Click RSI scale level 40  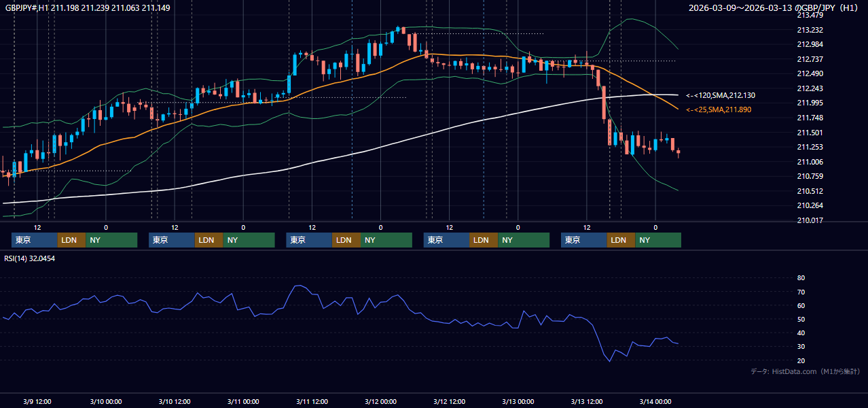coord(801,333)
